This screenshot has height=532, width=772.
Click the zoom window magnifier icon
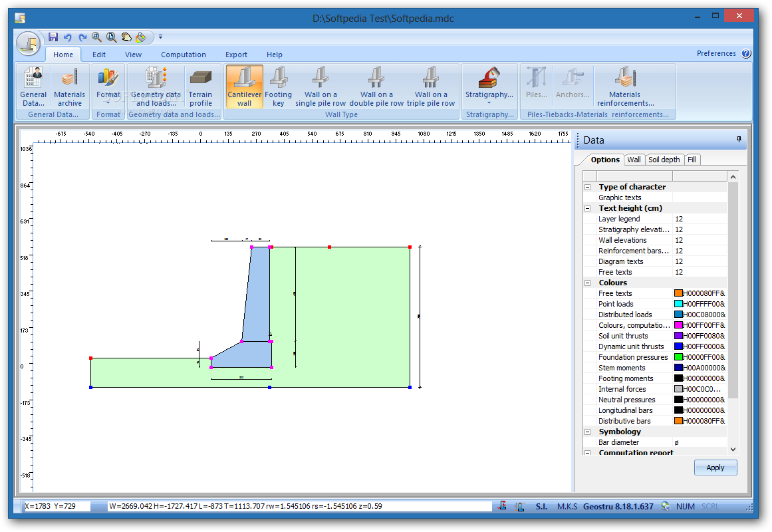point(112,37)
